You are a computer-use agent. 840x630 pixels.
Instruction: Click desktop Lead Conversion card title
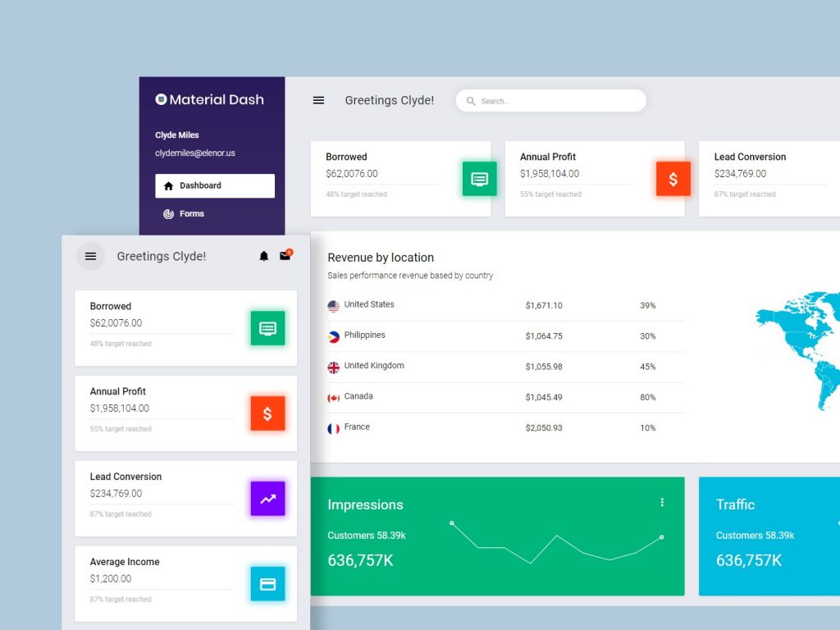[x=750, y=157]
